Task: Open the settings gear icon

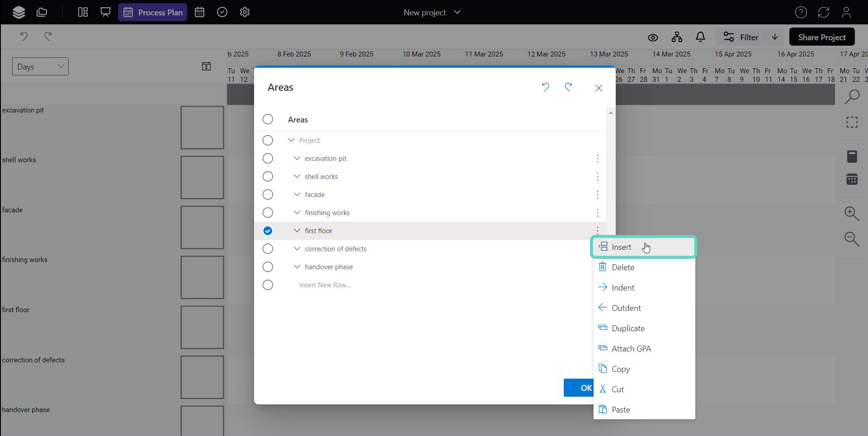Action: click(245, 12)
